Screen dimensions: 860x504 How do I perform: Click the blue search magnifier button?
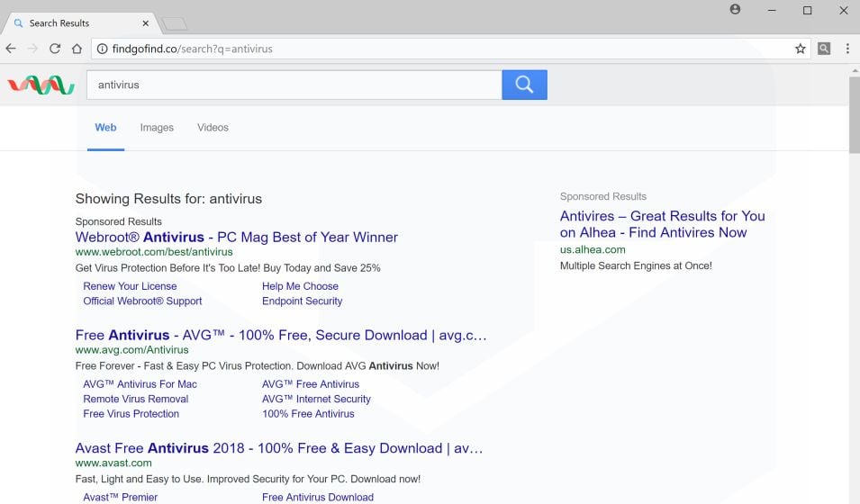524,85
